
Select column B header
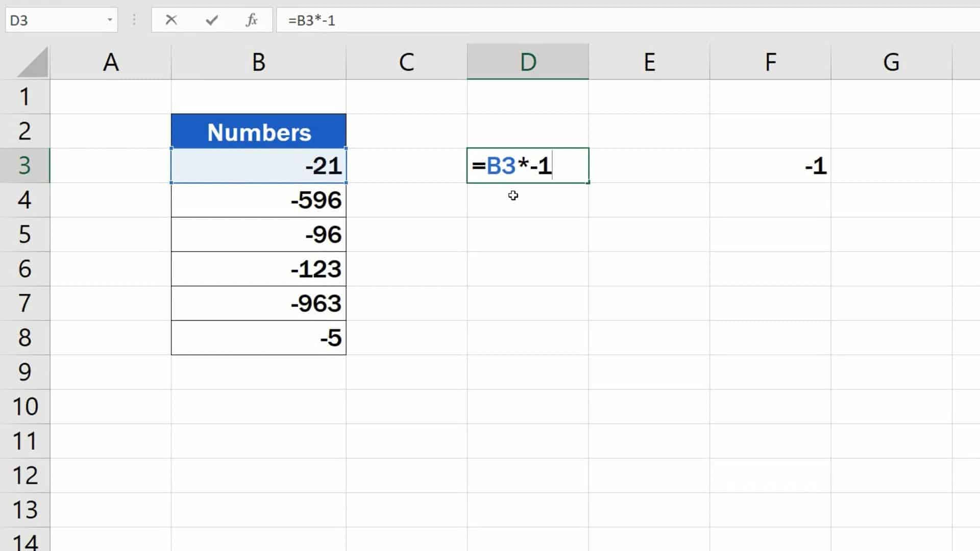tap(258, 61)
